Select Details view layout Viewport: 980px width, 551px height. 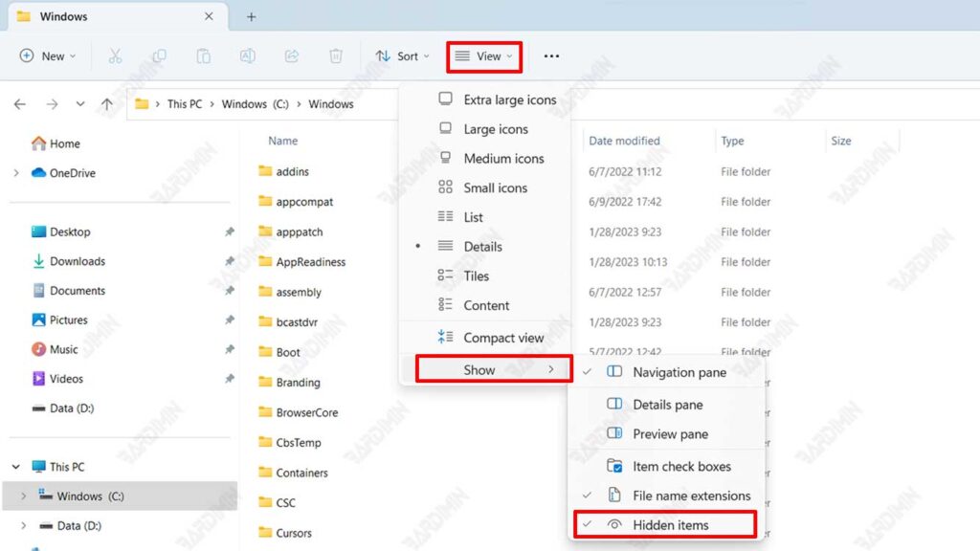(x=485, y=247)
